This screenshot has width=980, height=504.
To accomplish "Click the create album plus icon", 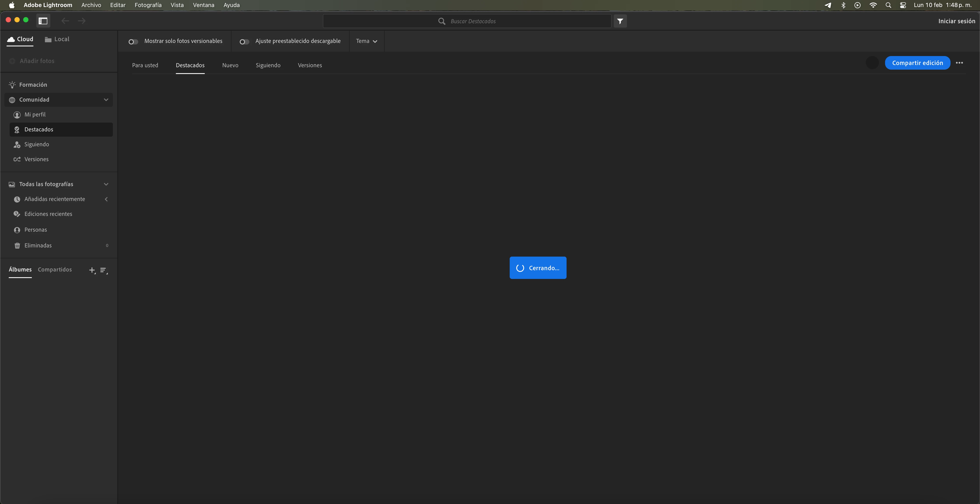I will tap(92, 270).
